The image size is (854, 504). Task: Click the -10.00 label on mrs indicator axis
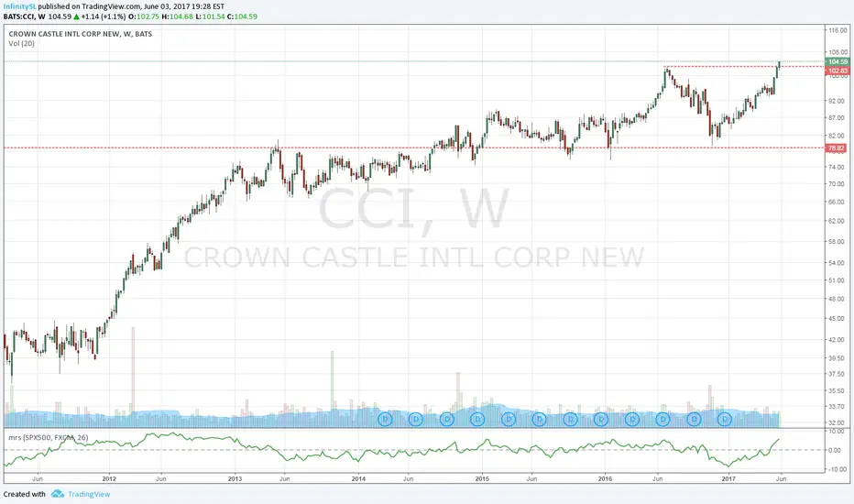click(x=837, y=470)
